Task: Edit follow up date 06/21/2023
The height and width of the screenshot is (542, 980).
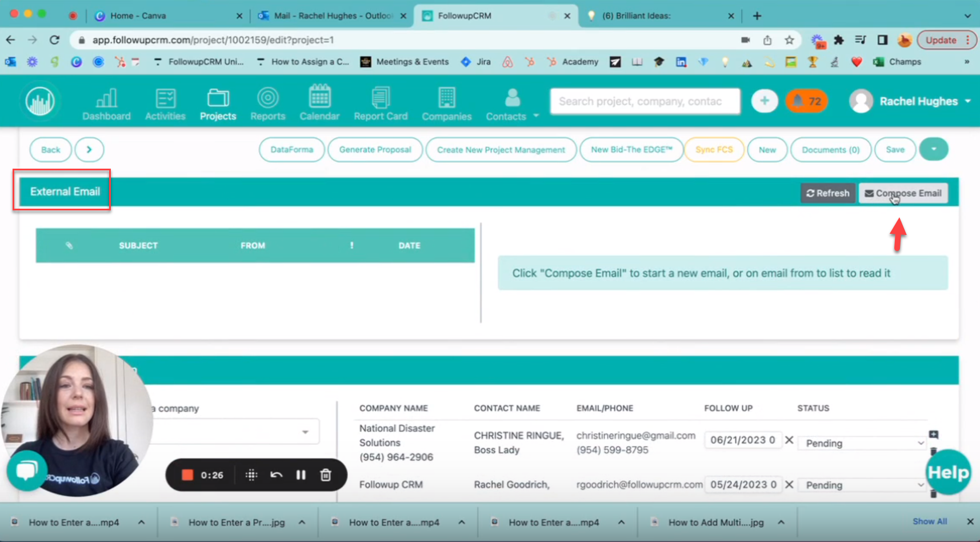Action: click(743, 440)
